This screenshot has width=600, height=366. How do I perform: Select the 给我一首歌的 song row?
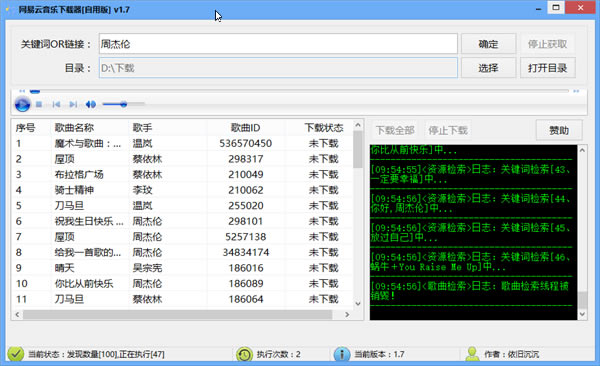182,252
